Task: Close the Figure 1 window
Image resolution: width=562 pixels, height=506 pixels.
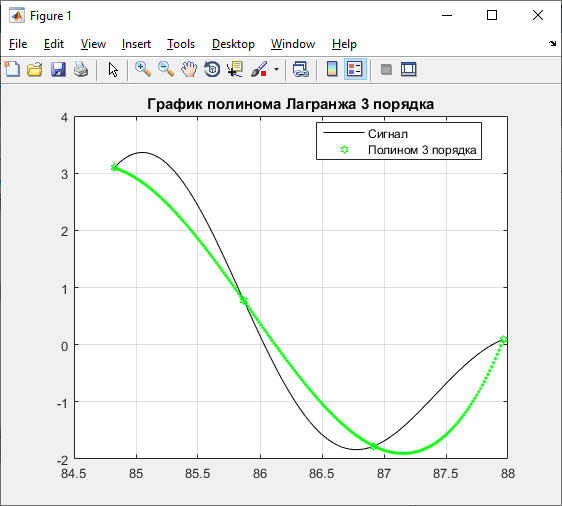Action: coord(538,15)
